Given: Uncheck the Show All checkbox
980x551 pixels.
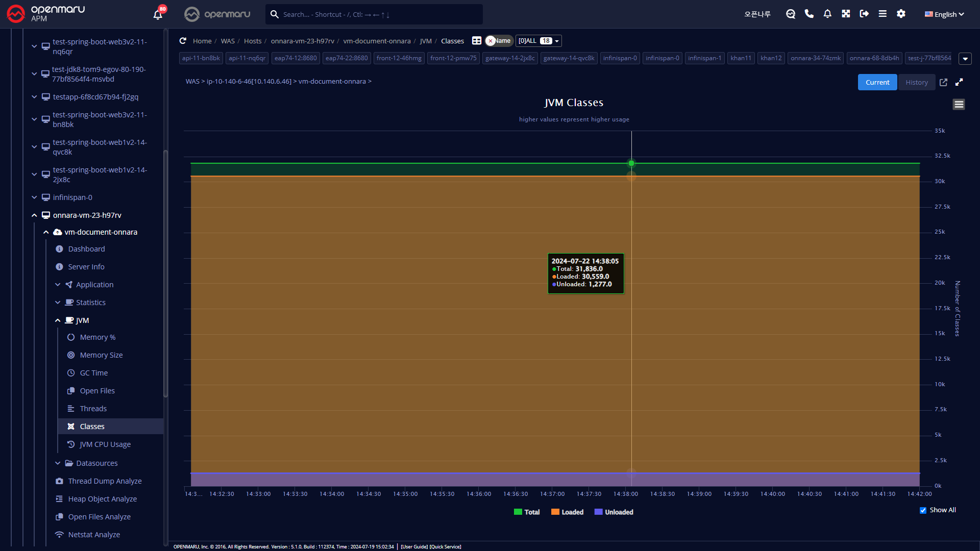Looking at the screenshot, I should [x=923, y=510].
